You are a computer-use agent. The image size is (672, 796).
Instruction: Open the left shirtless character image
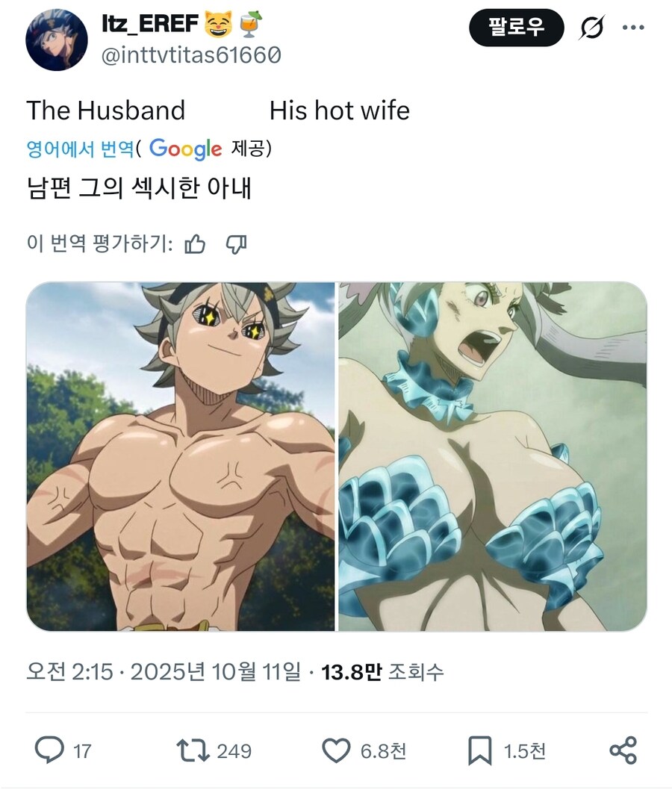tap(180, 456)
